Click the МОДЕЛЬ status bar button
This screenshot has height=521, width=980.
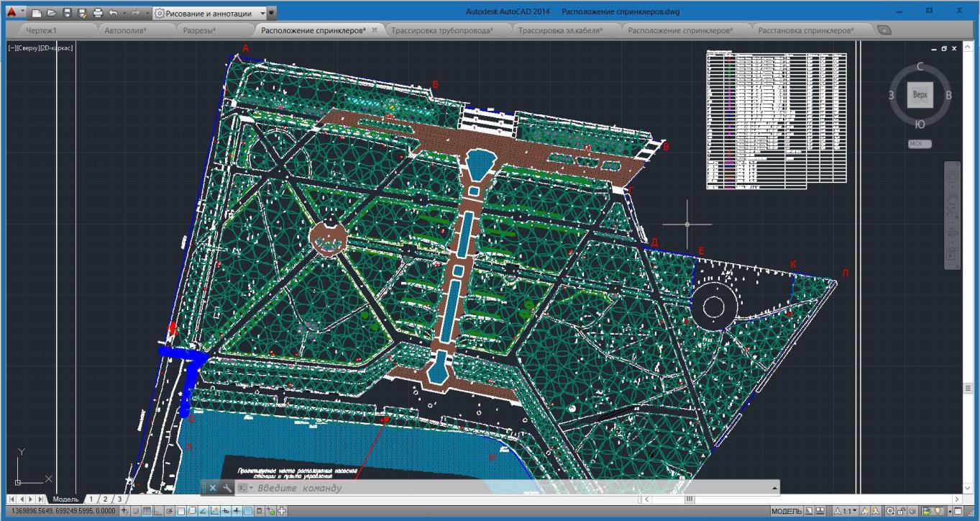pos(786,512)
